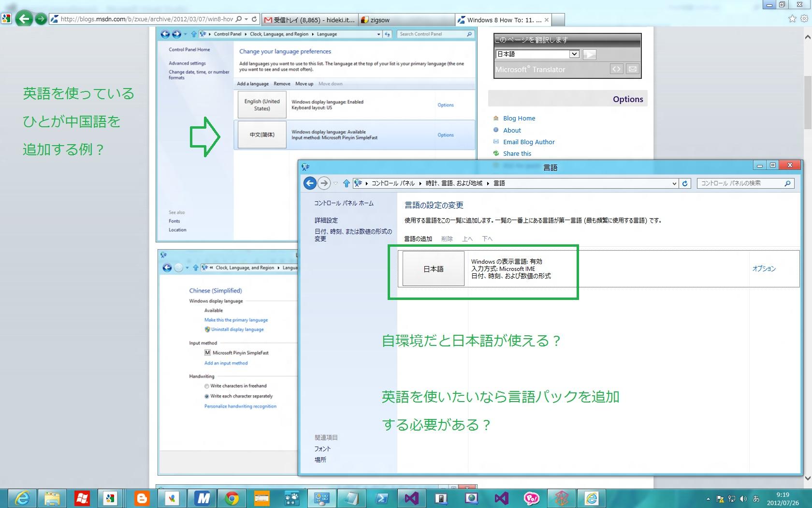Click the refresh icon in browser address bar
The image size is (812, 508).
pyautogui.click(x=254, y=19)
